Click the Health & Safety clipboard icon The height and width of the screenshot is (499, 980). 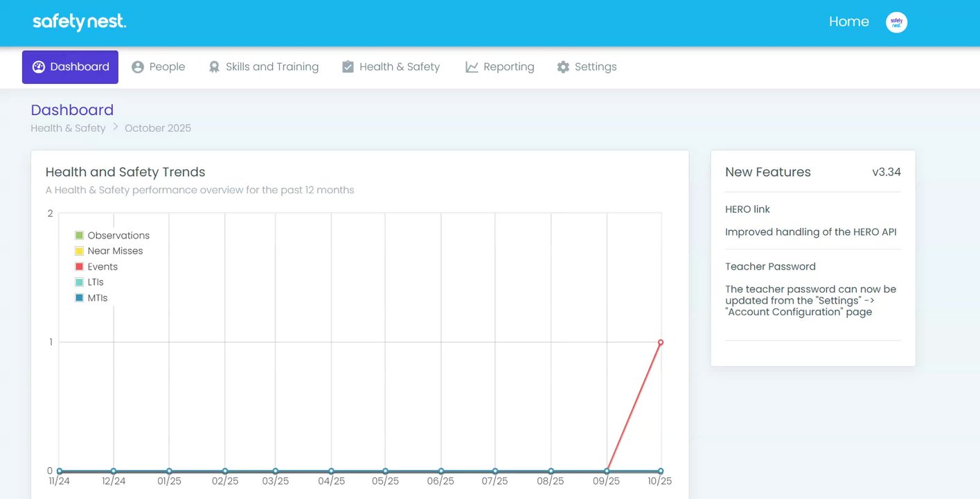click(x=348, y=67)
